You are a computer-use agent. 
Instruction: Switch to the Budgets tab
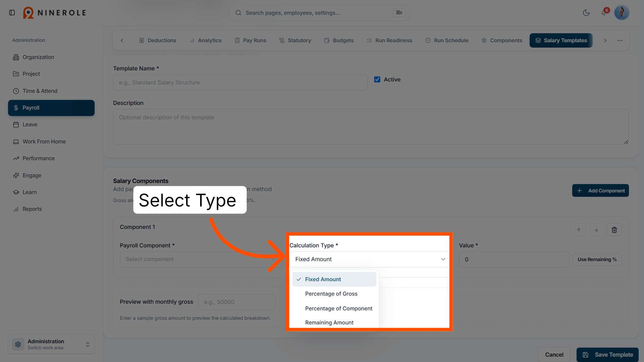click(339, 41)
